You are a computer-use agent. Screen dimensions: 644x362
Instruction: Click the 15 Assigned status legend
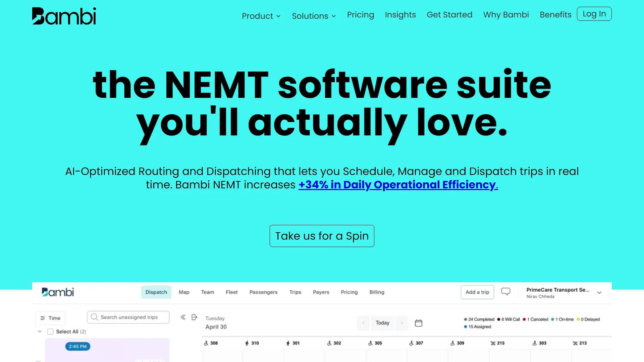click(x=477, y=327)
